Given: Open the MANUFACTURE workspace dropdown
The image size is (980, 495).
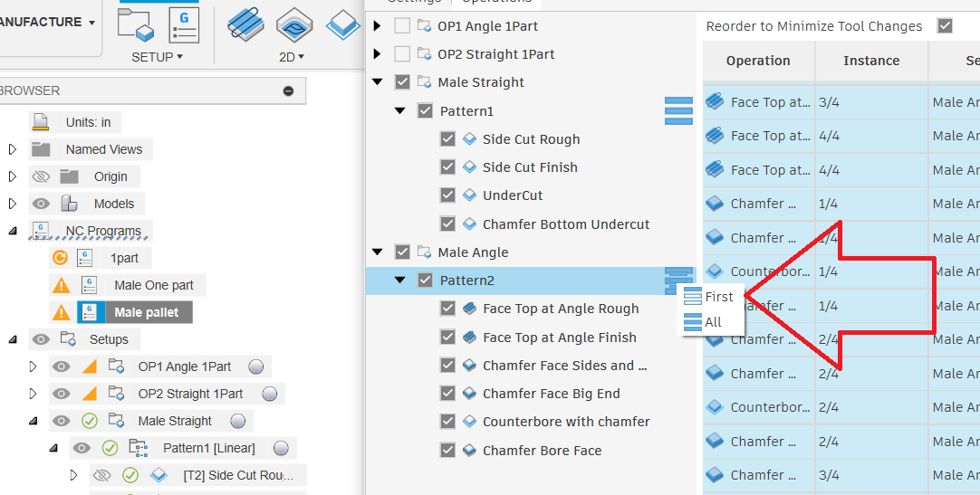Looking at the screenshot, I should tap(47, 23).
